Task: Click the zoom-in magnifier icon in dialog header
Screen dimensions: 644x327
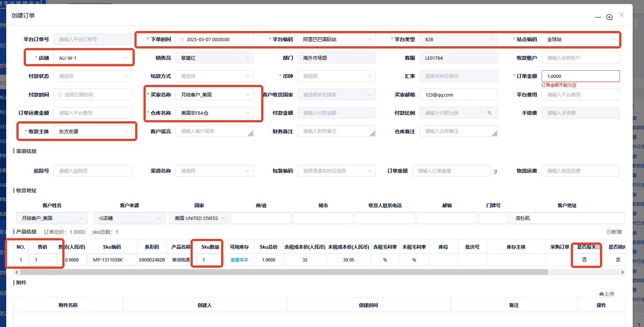Action: (x=609, y=17)
